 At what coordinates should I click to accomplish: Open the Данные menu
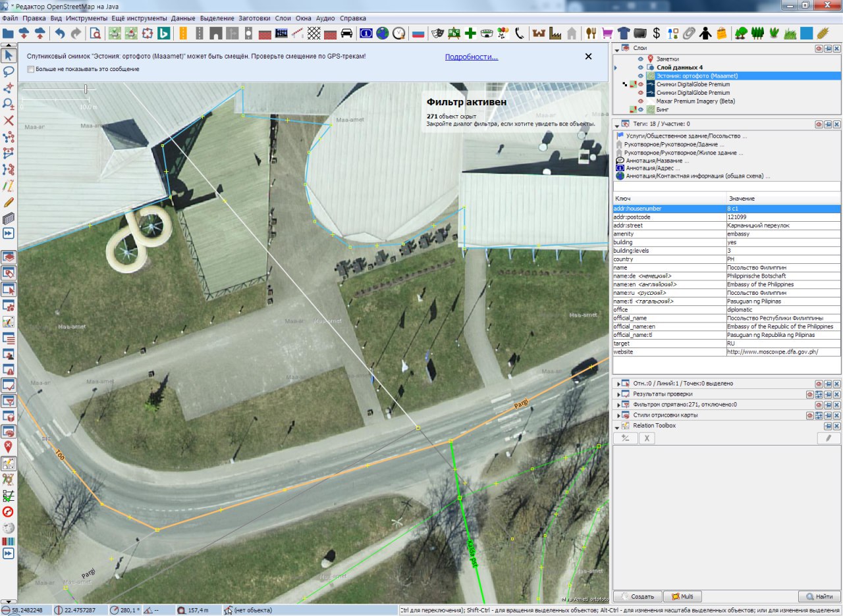pyautogui.click(x=182, y=18)
